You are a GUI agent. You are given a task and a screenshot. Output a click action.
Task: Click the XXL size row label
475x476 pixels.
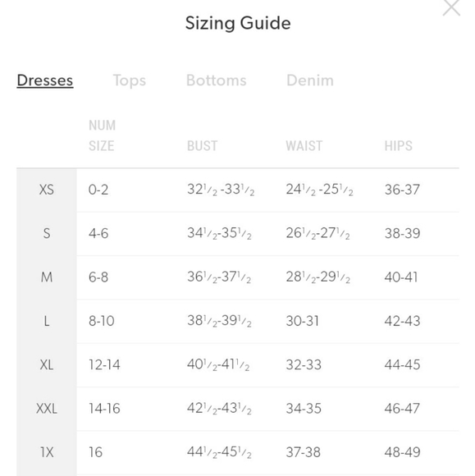point(47,409)
